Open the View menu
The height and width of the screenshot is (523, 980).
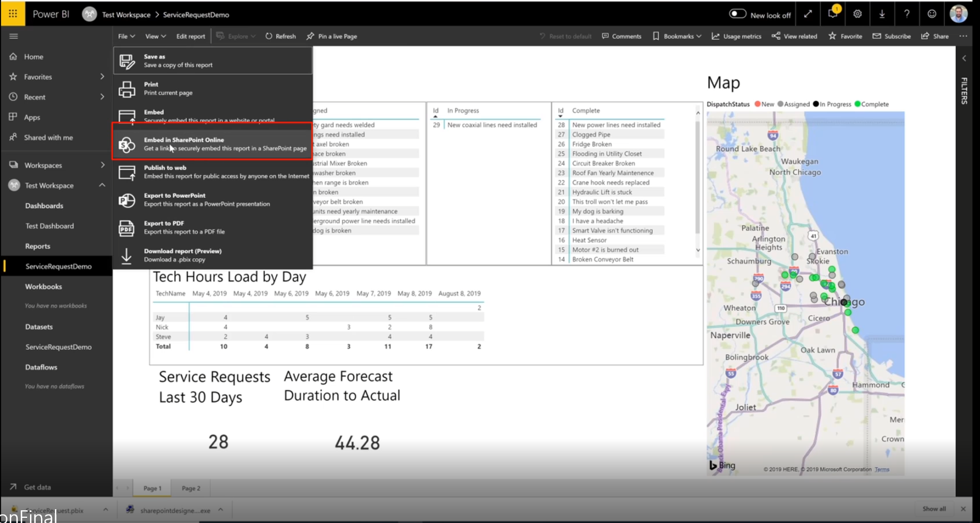[155, 36]
